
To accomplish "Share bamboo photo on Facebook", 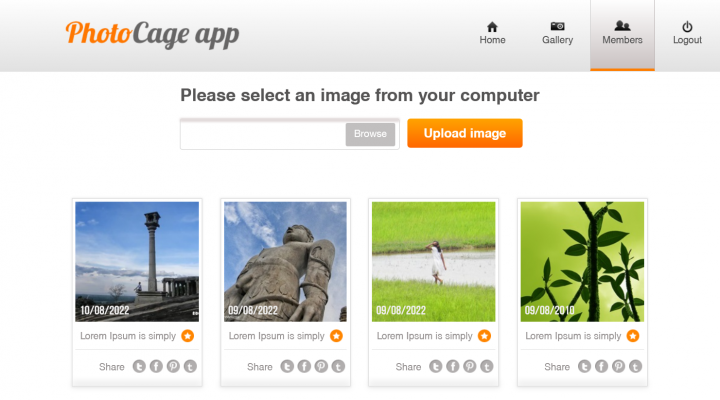I will (601, 366).
